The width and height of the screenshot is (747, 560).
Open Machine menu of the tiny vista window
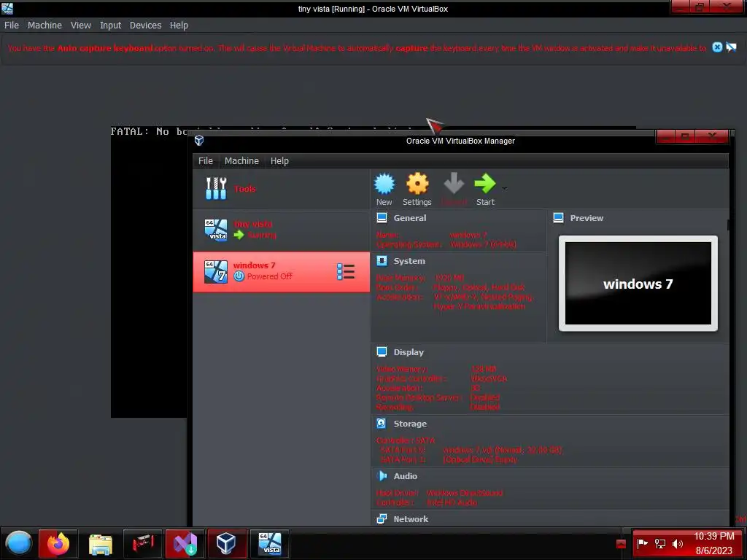[x=44, y=26]
